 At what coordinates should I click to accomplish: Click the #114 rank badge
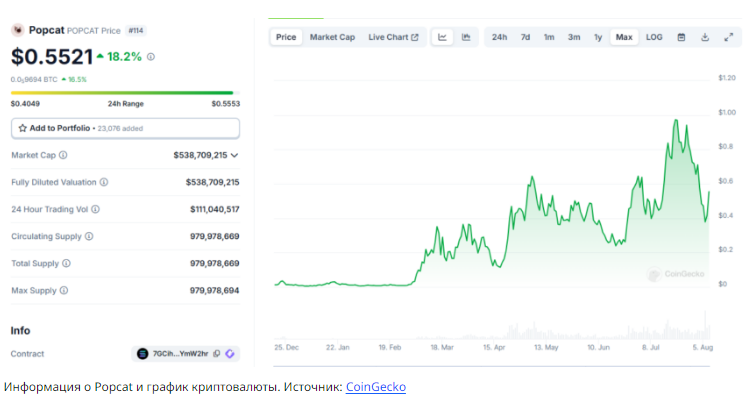point(136,30)
